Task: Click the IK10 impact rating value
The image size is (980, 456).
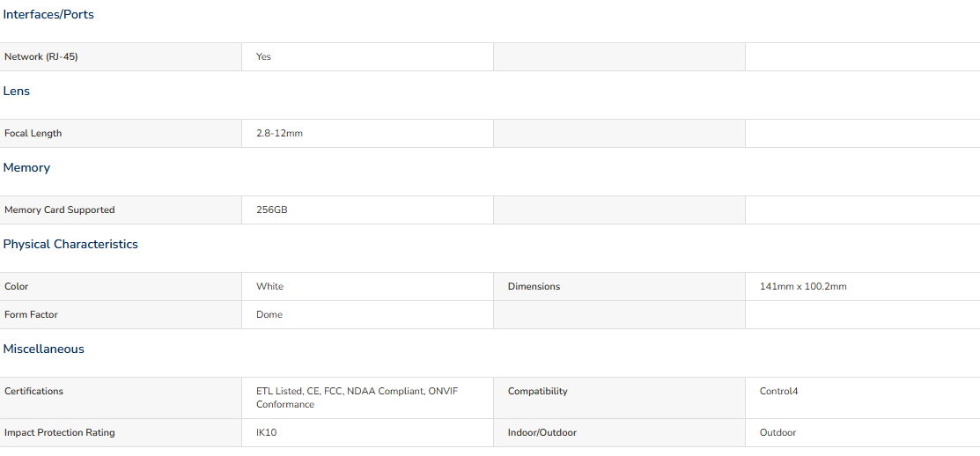Action: click(x=266, y=433)
